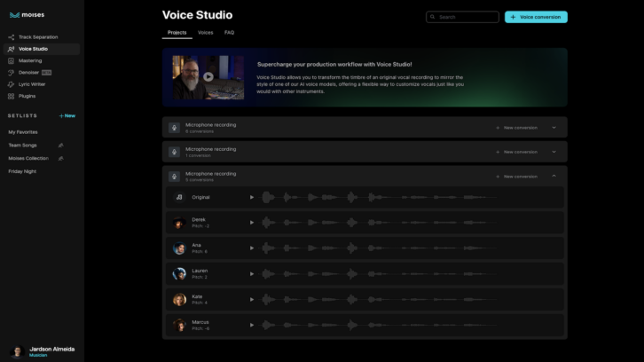Click the Original track music icon
The height and width of the screenshot is (362, 644).
179,197
